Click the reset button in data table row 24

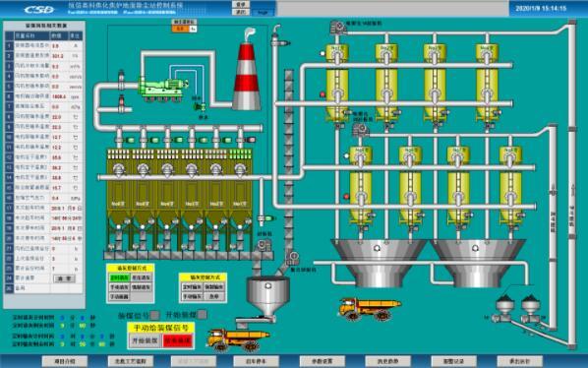coord(65,278)
